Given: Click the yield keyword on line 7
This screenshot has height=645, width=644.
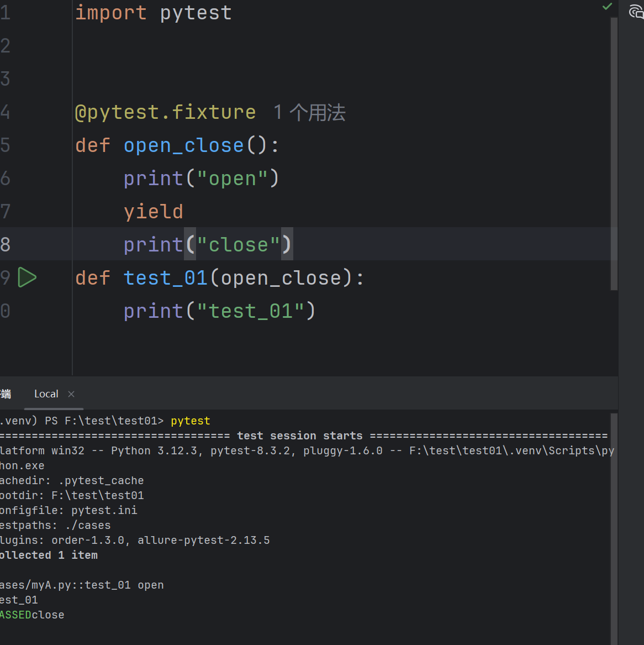Looking at the screenshot, I should click(154, 212).
